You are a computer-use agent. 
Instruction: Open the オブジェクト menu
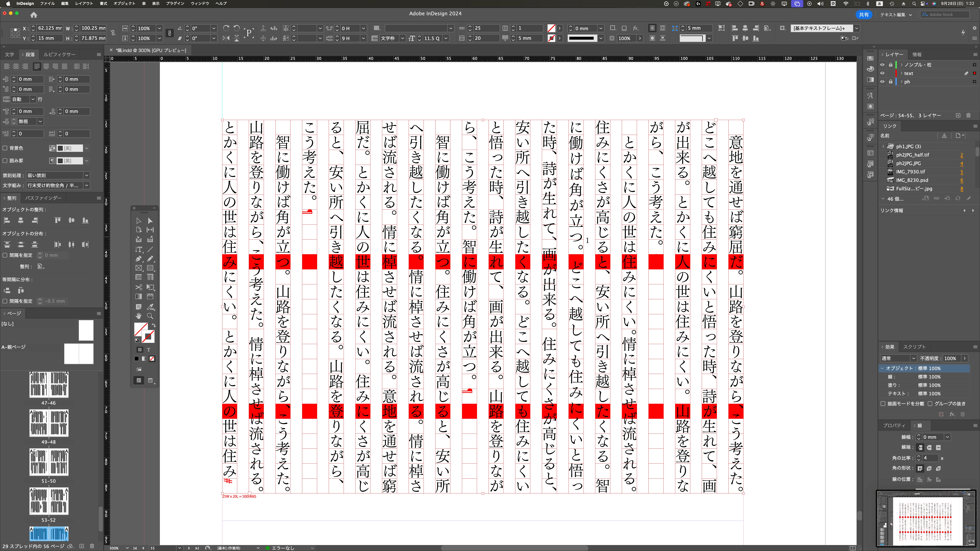point(124,3)
